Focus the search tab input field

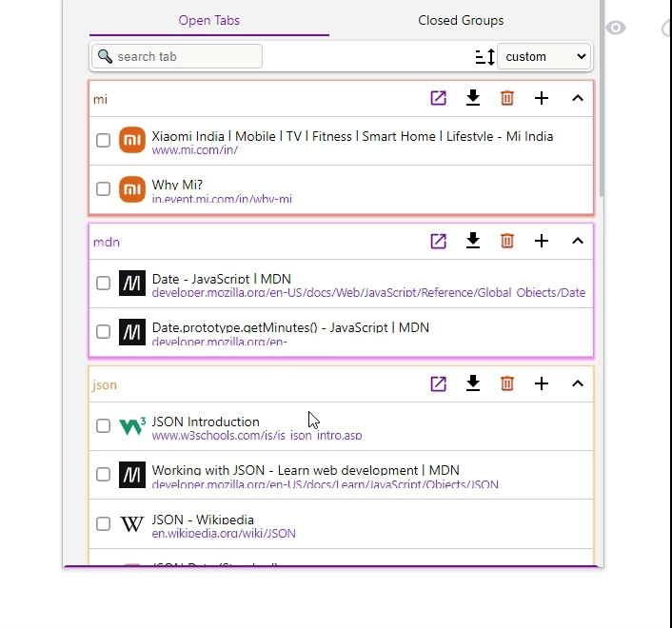[x=177, y=56]
